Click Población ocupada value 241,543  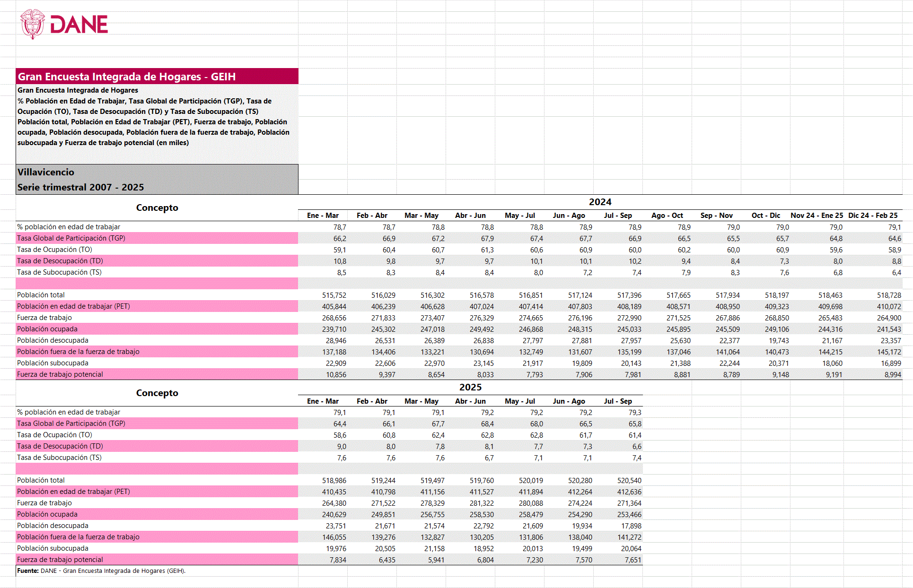pos(888,329)
